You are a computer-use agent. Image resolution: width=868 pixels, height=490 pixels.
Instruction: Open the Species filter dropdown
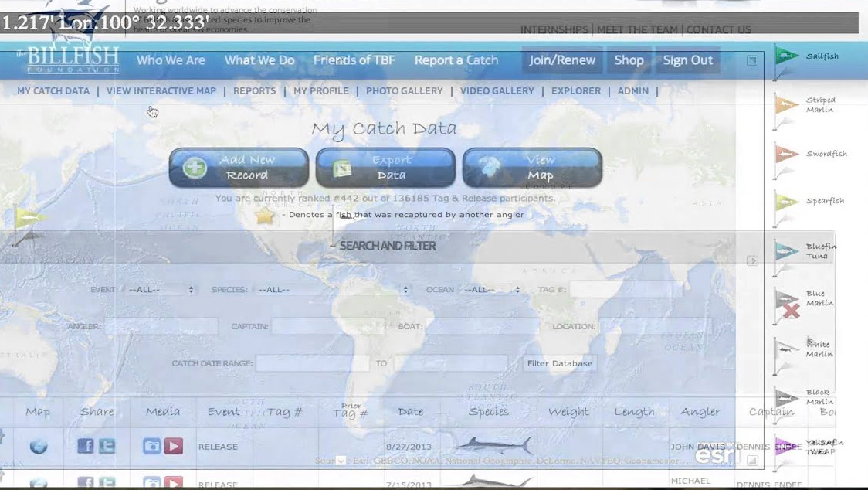(333, 290)
